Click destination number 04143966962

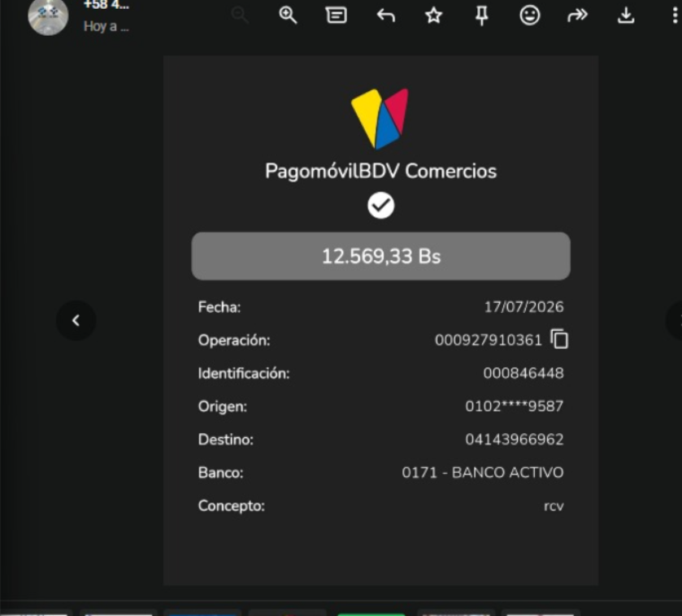tap(515, 439)
